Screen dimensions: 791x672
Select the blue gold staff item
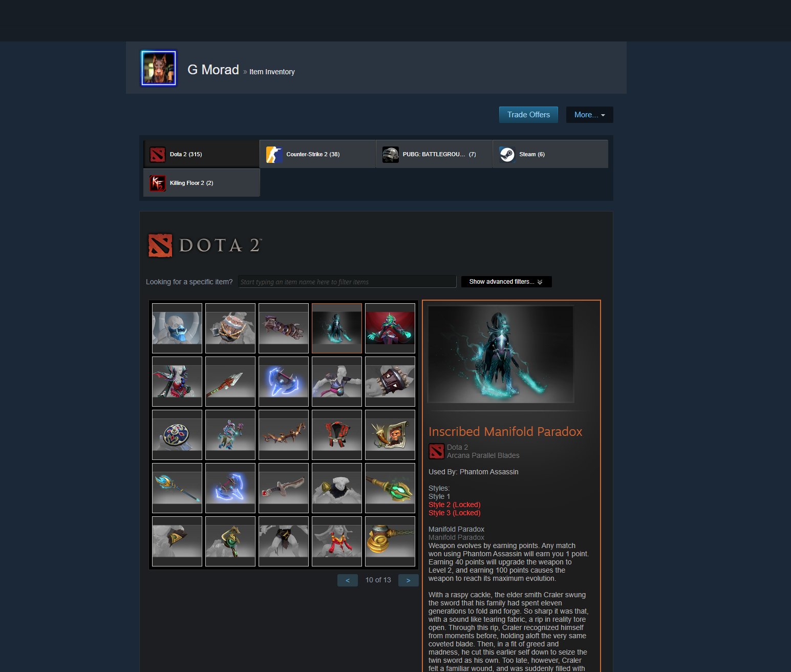tap(177, 488)
